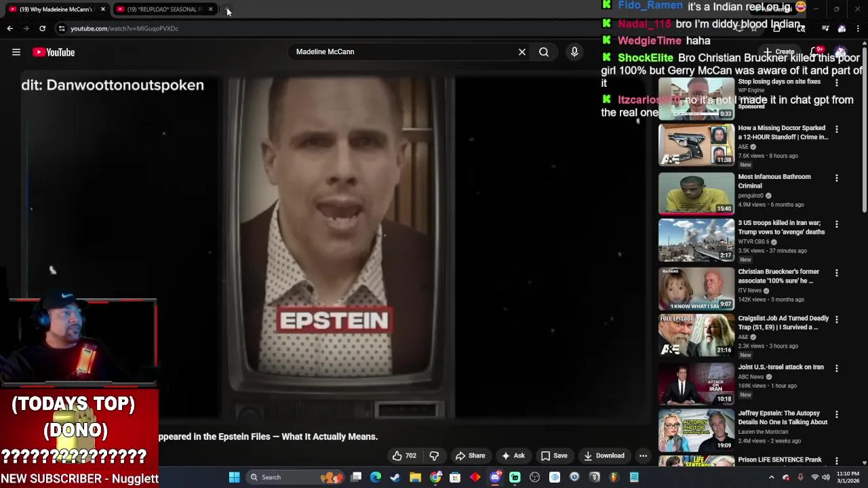Open Steam from the taskbar
The height and width of the screenshot is (488, 868).
click(395, 477)
